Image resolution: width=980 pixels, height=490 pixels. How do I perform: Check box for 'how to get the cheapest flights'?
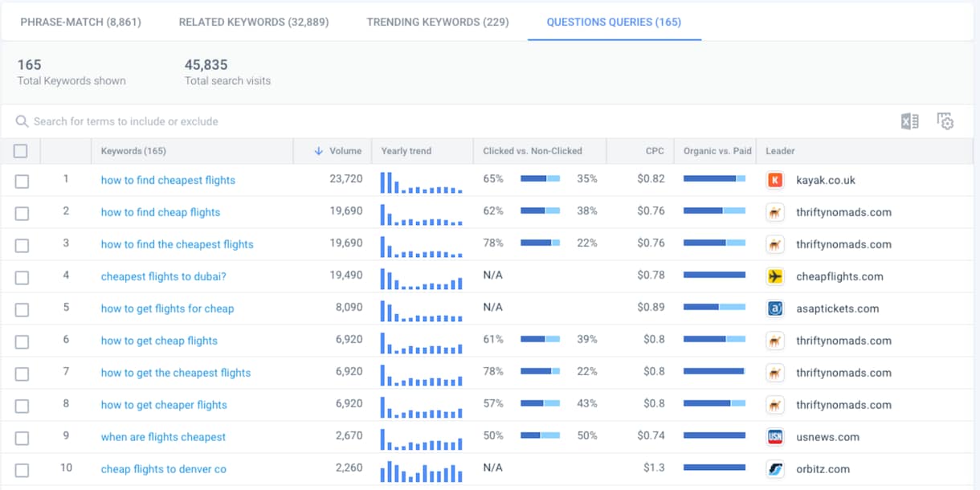pos(22,374)
